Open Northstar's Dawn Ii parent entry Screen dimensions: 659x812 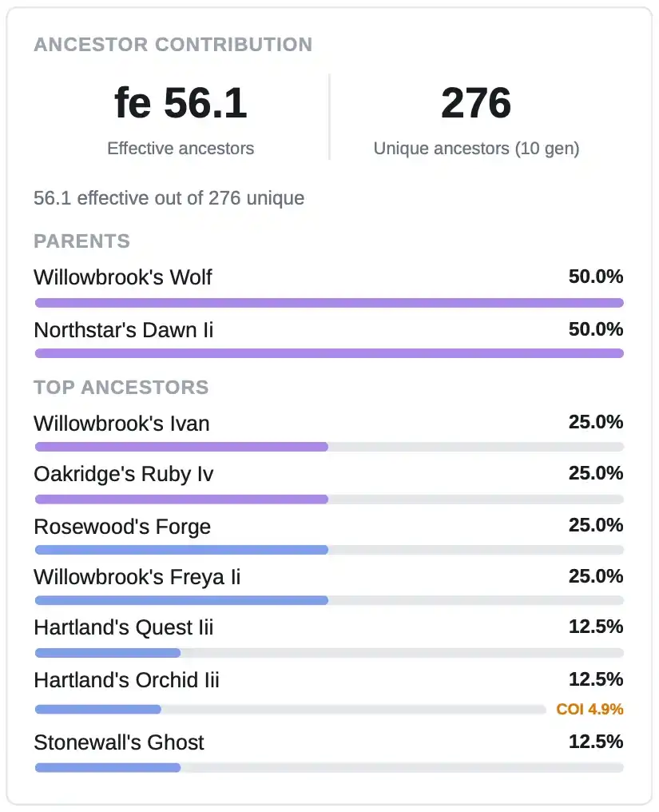[124, 330]
